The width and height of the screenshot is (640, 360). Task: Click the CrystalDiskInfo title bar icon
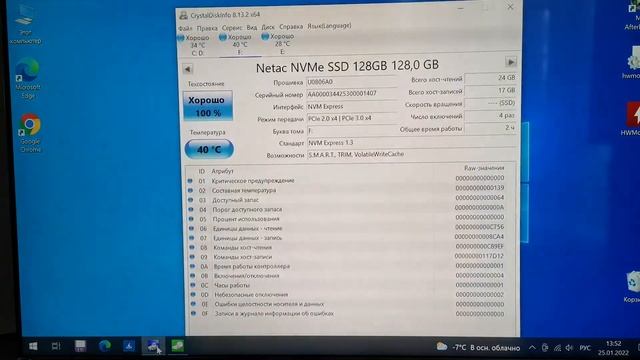click(x=184, y=16)
